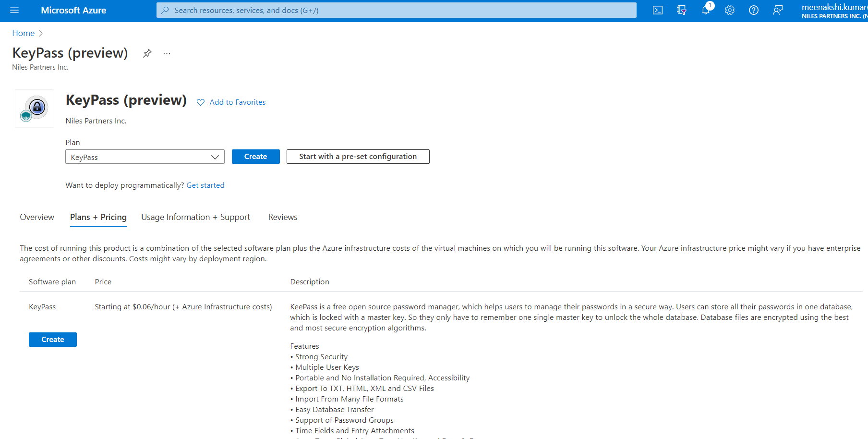Pin KeyPass page to dashboard
The width and height of the screenshot is (868, 439).
point(147,53)
